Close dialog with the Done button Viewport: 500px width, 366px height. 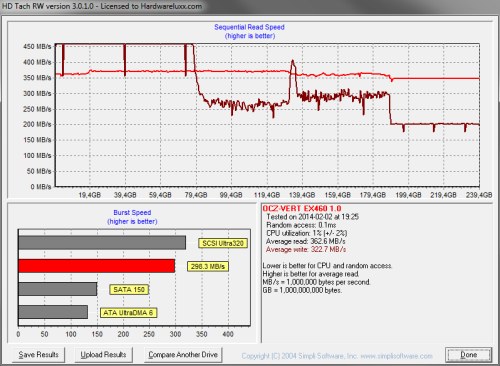[x=468, y=355]
